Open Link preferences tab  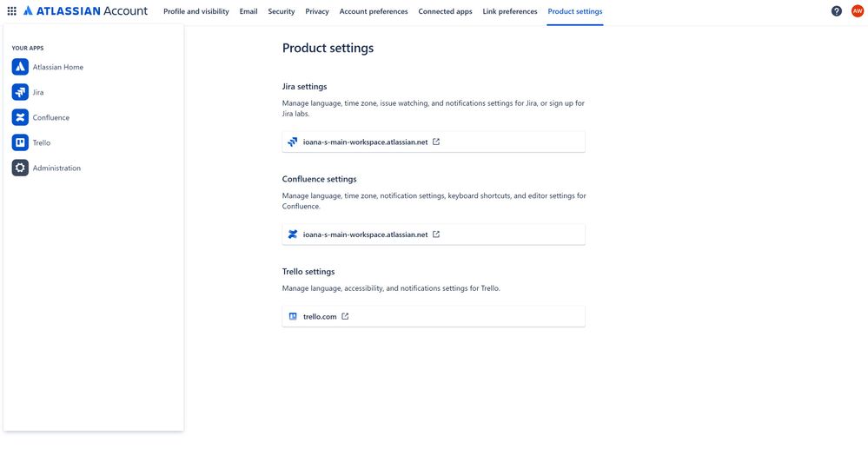coord(510,11)
